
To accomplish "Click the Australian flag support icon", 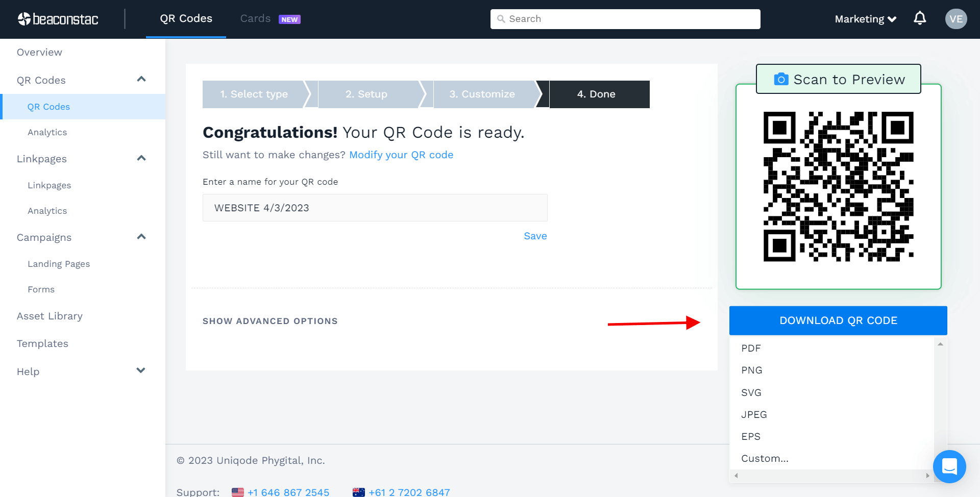I will [x=359, y=491].
